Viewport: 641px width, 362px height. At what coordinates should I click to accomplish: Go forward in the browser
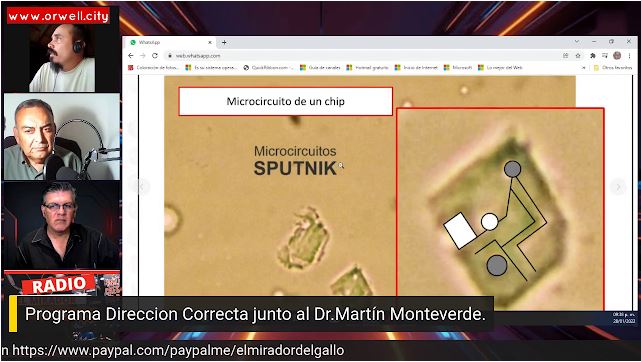click(x=143, y=56)
